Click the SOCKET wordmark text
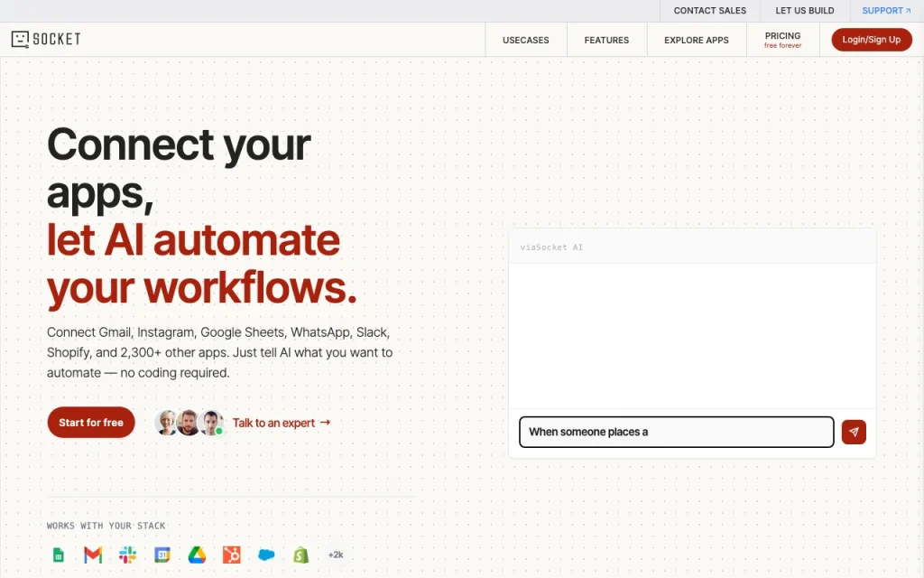924x578 pixels. pyautogui.click(x=57, y=40)
